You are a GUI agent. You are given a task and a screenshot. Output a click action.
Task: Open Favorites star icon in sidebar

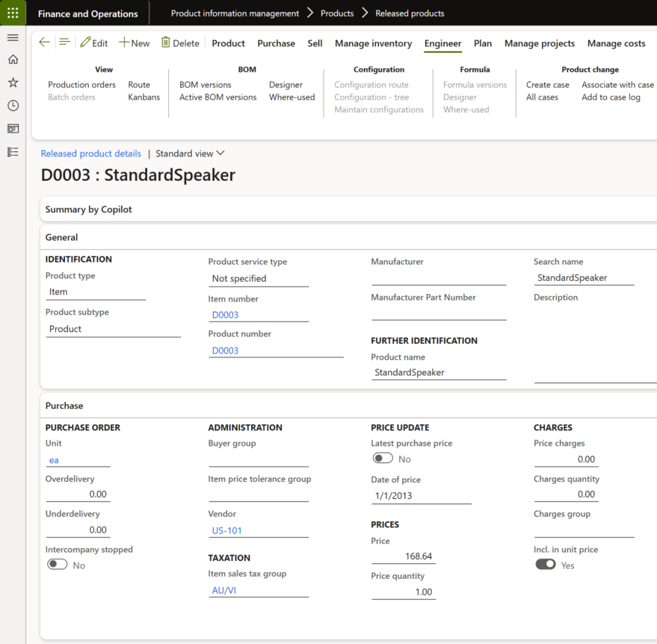(x=13, y=83)
